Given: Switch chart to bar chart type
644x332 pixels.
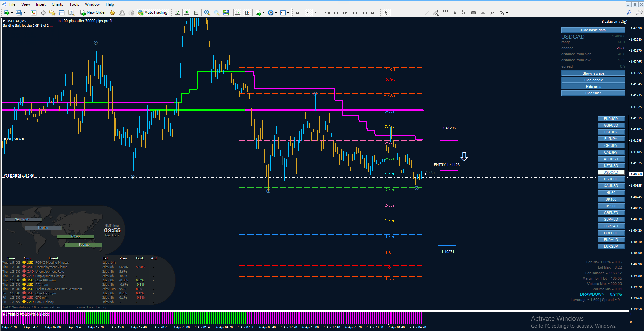Looking at the screenshot, I should point(177,13).
